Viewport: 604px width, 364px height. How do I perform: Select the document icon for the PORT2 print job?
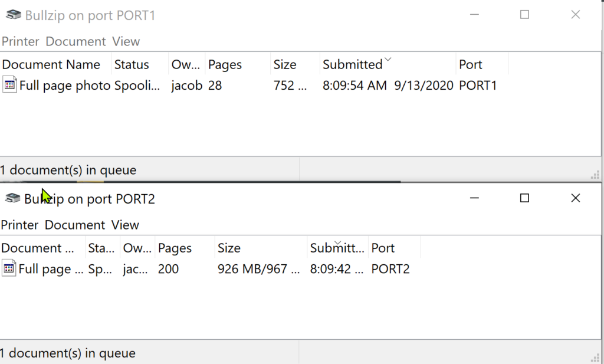coord(8,268)
